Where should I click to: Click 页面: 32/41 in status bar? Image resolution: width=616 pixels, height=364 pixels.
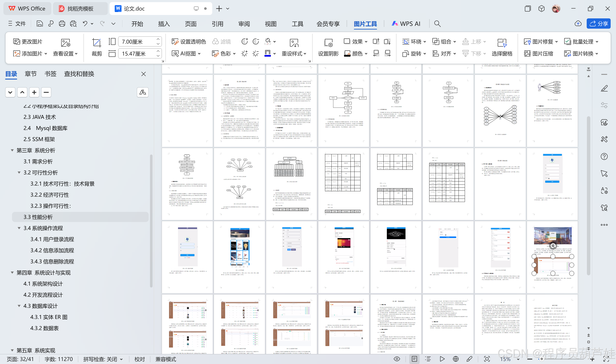point(20,359)
